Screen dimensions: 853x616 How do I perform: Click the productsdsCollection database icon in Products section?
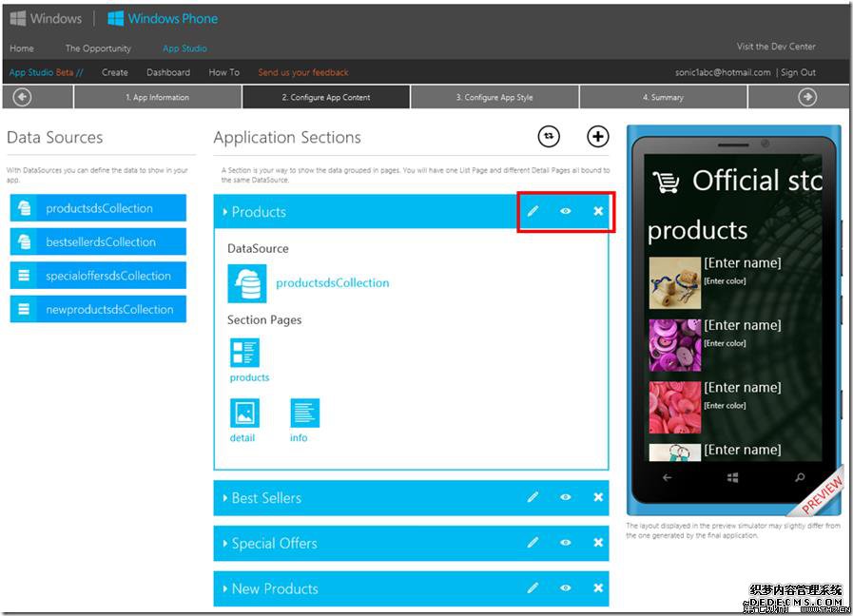coord(247,283)
